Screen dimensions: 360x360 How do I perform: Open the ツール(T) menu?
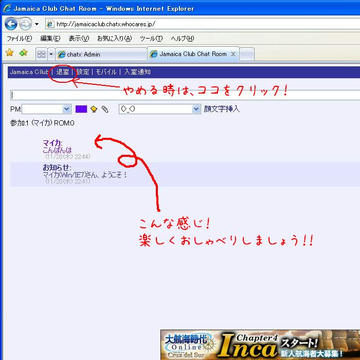pyautogui.click(x=151, y=39)
